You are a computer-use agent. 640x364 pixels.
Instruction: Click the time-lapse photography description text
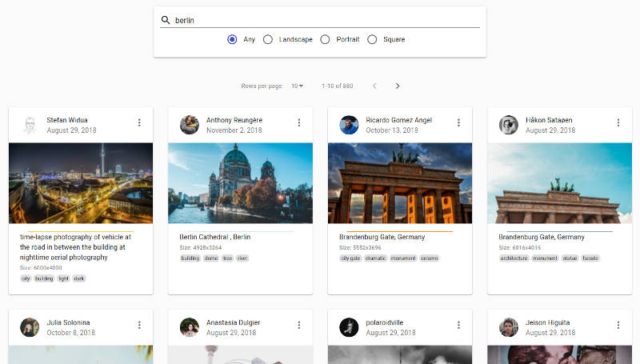[75, 247]
